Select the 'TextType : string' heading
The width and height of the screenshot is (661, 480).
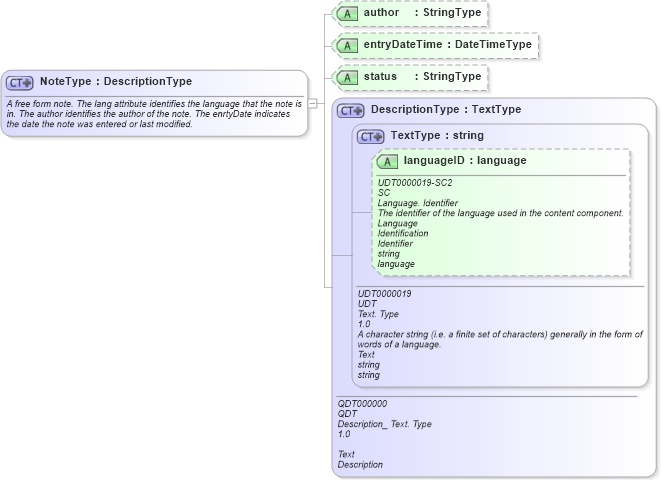pos(437,135)
